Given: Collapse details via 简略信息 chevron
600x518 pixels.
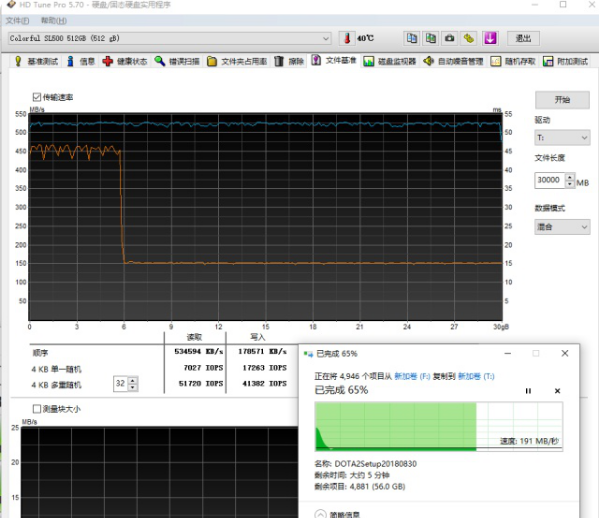Looking at the screenshot, I should pyautogui.click(x=320, y=514).
